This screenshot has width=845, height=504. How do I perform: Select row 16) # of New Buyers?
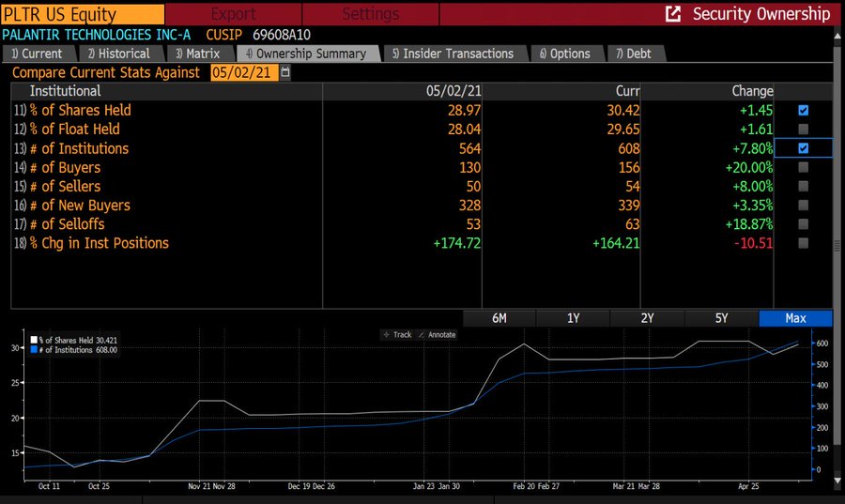pos(392,206)
